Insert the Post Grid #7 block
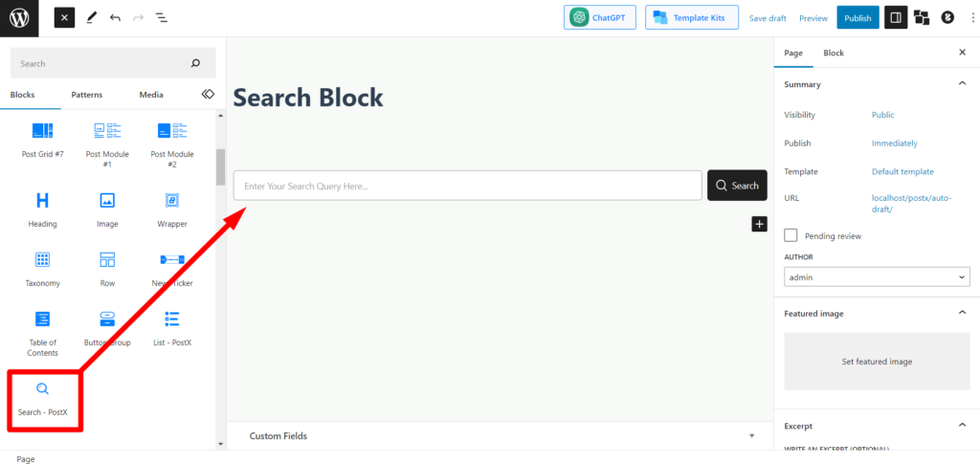This screenshot has width=980, height=464. [x=42, y=140]
